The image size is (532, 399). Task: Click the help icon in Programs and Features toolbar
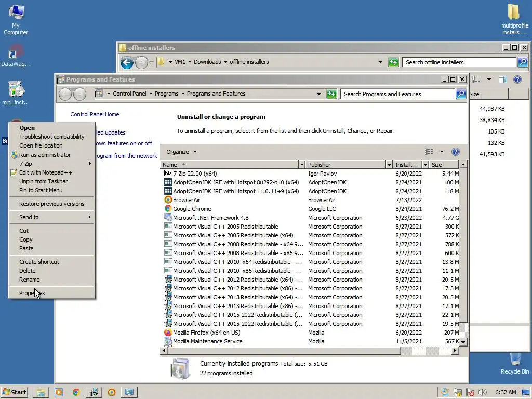point(456,152)
